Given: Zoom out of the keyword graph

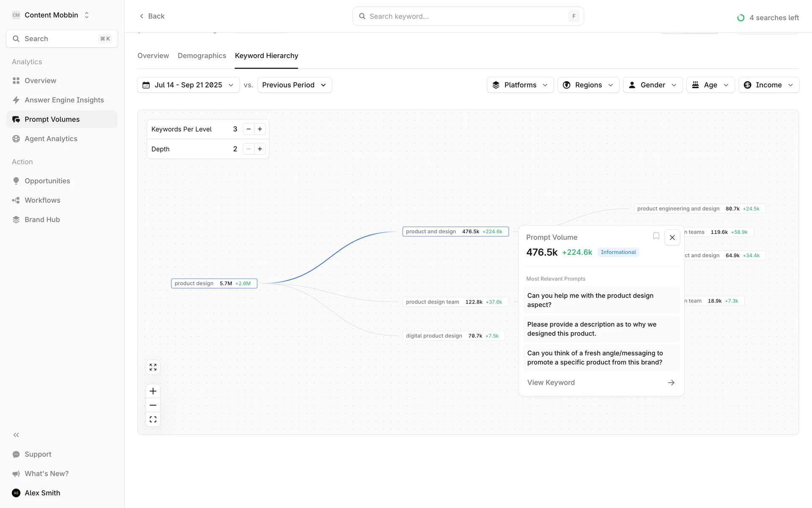Looking at the screenshot, I should 153,405.
